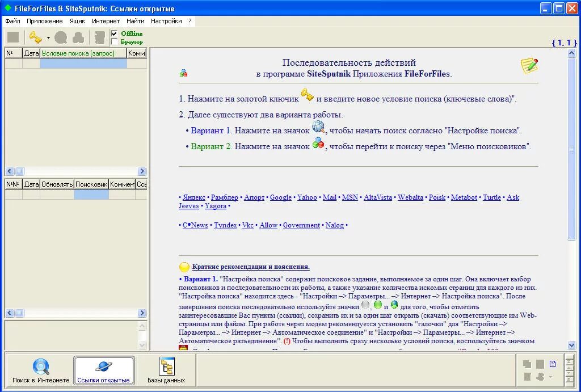This screenshot has width=581, height=392.
Task: Click the greyed-out magnifier globe toolbar icon
Action: point(61,37)
